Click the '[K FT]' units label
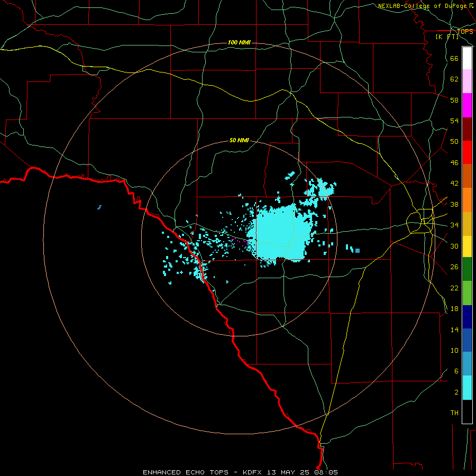The height and width of the screenshot is (476, 476). pos(447,37)
